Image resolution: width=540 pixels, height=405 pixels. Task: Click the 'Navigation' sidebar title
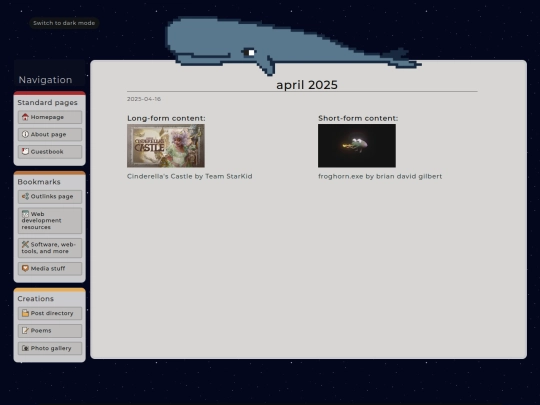pyautogui.click(x=45, y=80)
